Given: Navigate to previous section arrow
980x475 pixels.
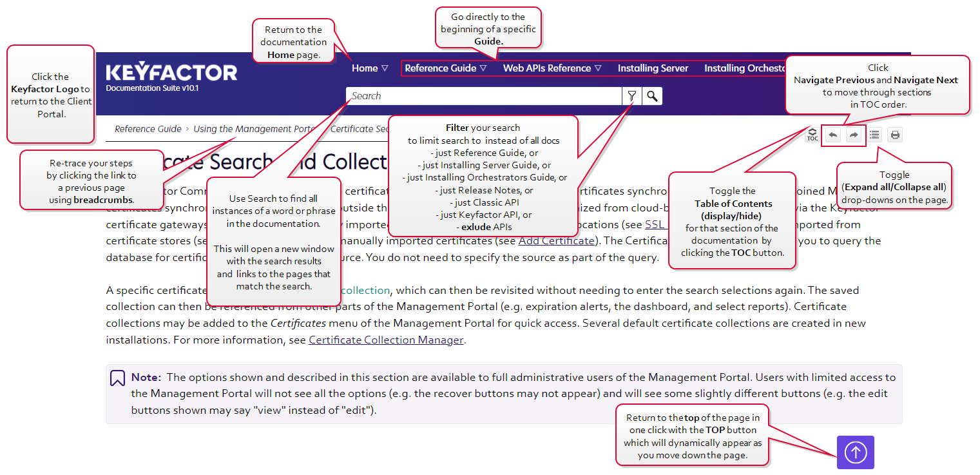Looking at the screenshot, I should click(833, 135).
